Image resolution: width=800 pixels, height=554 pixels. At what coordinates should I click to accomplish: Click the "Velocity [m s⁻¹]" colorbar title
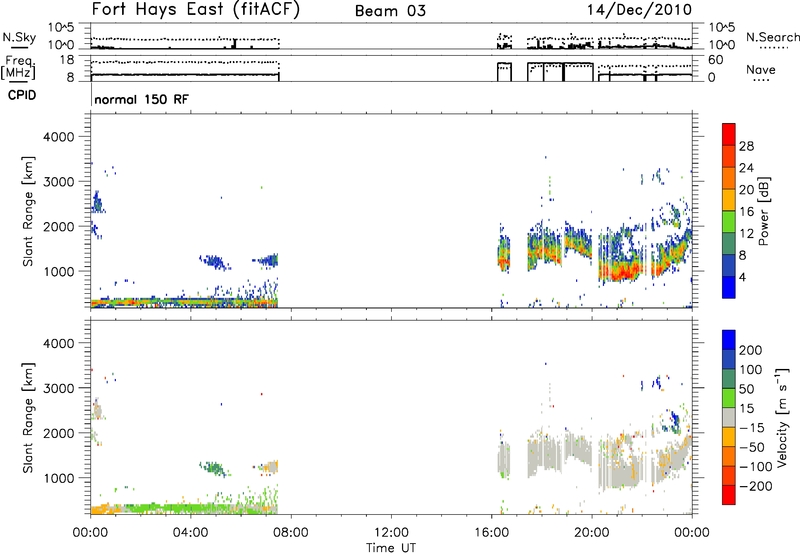pos(782,417)
